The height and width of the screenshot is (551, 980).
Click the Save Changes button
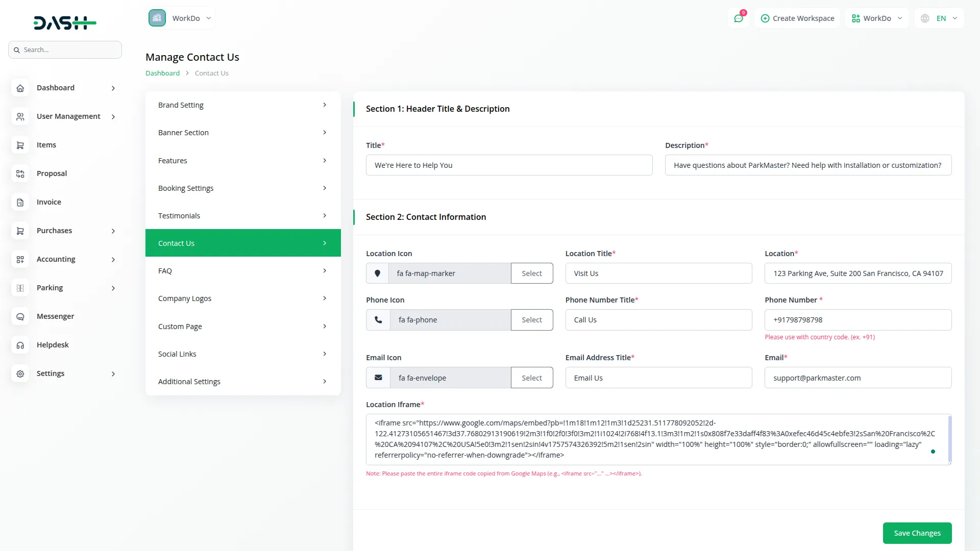pyautogui.click(x=917, y=533)
